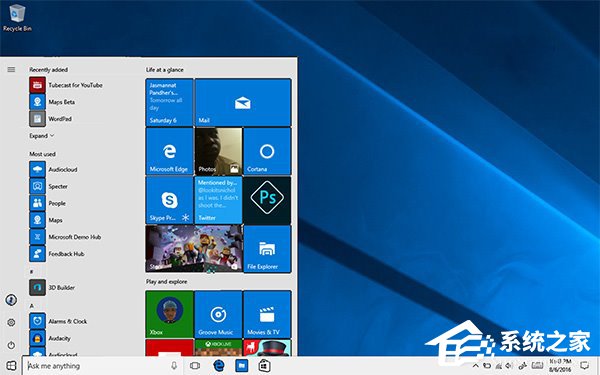Open the Cortana tile

point(267,151)
